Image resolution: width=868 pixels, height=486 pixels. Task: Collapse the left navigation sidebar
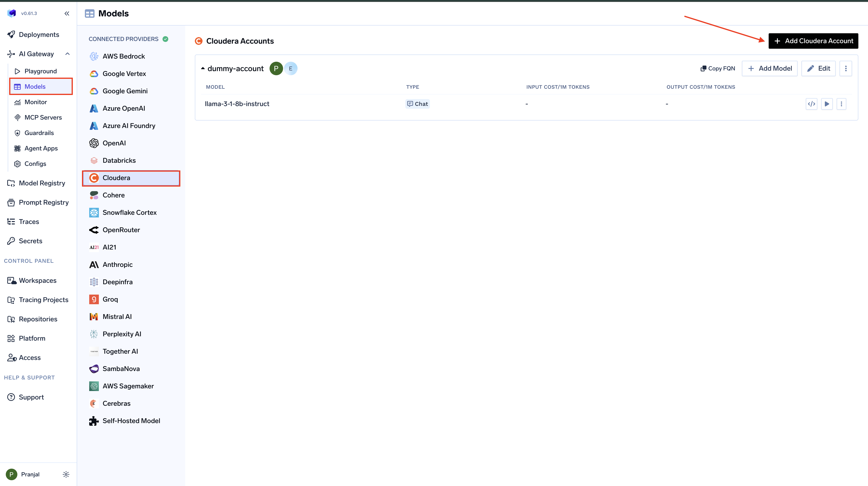67,13
